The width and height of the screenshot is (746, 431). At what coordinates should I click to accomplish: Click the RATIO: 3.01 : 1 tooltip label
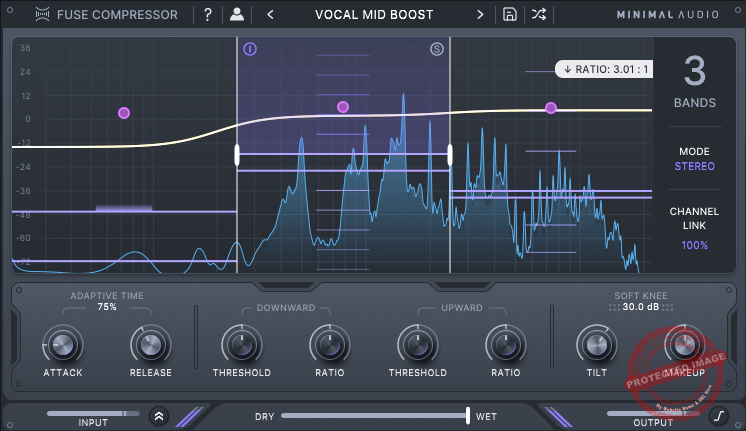[x=604, y=69]
